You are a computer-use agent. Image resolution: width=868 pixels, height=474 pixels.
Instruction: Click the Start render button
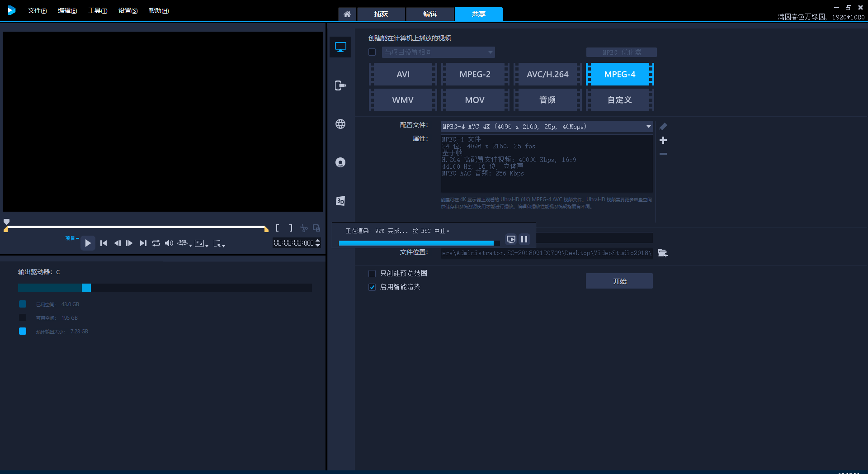[619, 281]
